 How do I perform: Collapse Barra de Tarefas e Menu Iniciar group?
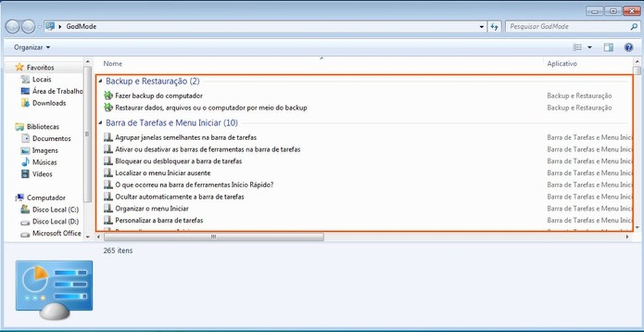click(x=101, y=123)
